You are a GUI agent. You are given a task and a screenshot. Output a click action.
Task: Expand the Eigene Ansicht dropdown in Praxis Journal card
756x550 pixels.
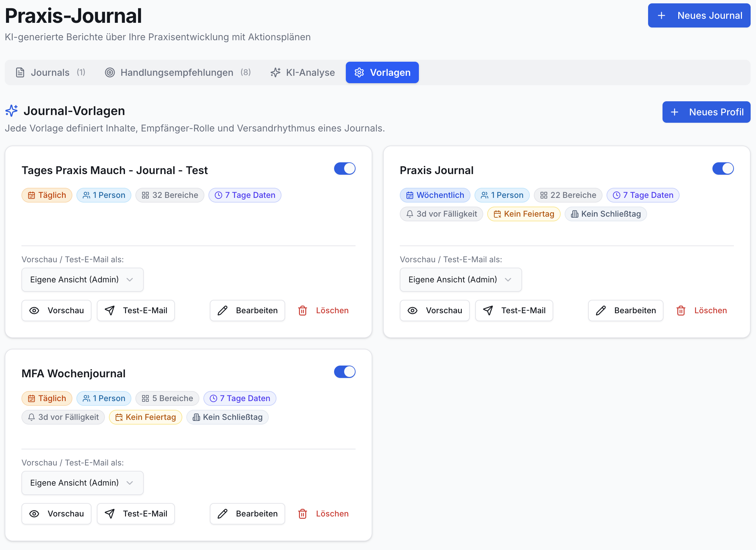(461, 280)
